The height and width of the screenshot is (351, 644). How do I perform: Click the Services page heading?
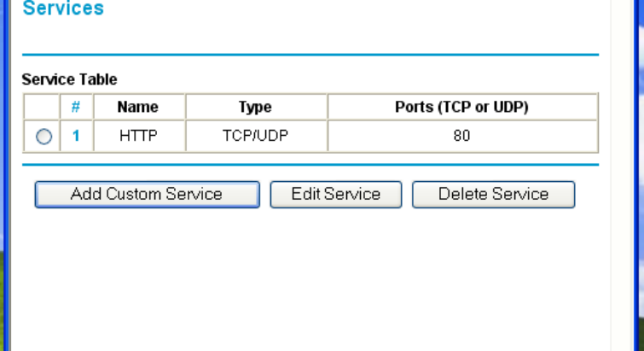(63, 9)
